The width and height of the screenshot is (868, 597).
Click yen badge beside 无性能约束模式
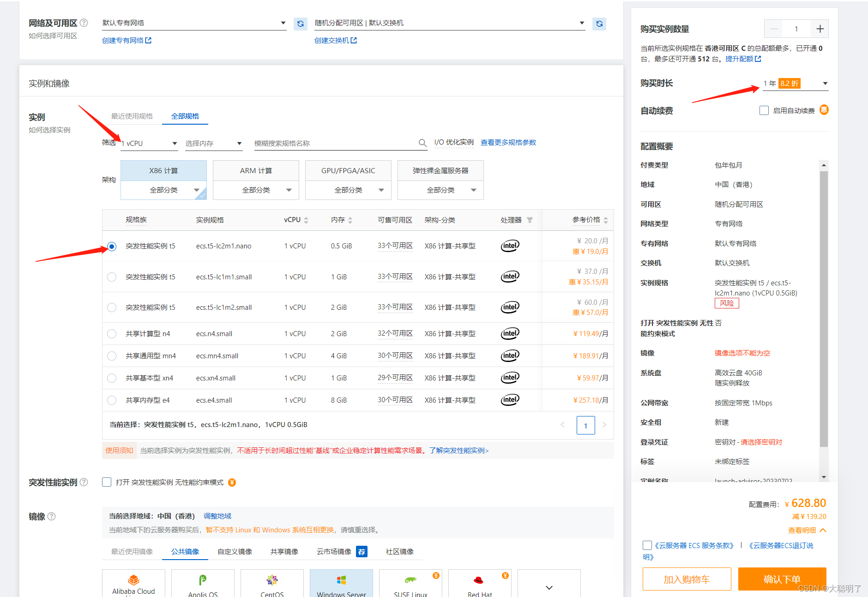pos(232,482)
